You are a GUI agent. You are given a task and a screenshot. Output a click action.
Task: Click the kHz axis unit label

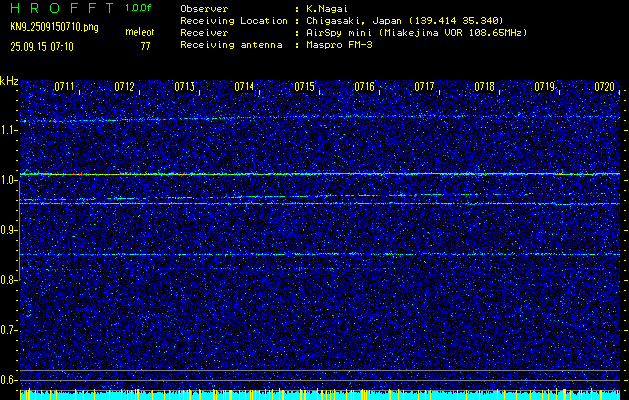coord(9,81)
